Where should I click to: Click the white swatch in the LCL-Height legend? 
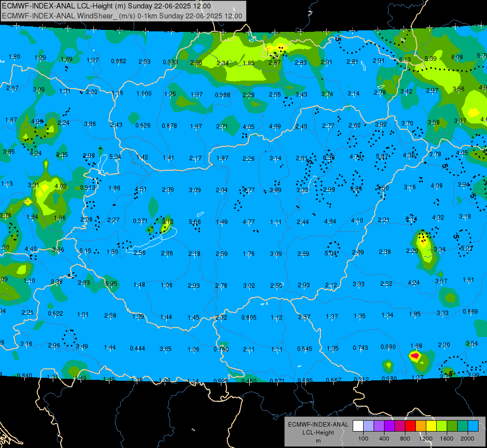pos(358,426)
